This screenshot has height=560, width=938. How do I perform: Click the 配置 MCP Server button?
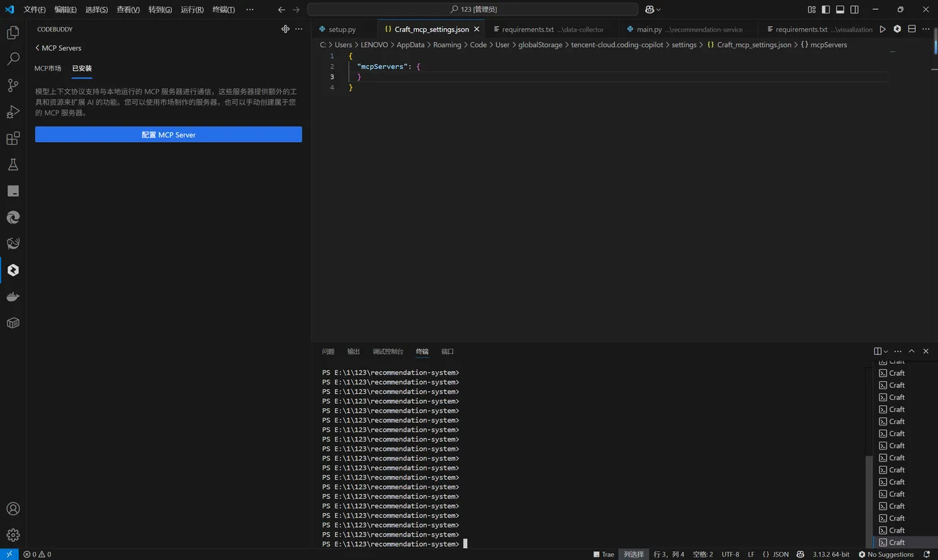tap(168, 135)
